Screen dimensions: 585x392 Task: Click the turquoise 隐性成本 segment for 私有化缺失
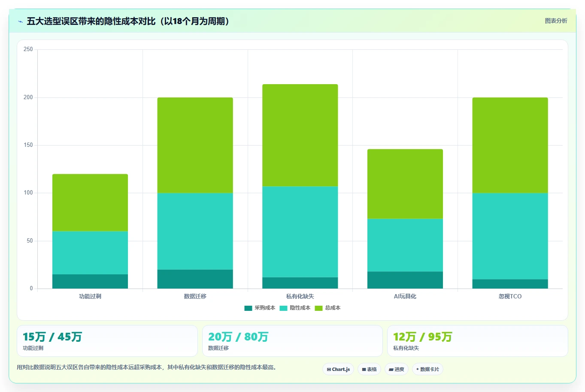click(300, 232)
